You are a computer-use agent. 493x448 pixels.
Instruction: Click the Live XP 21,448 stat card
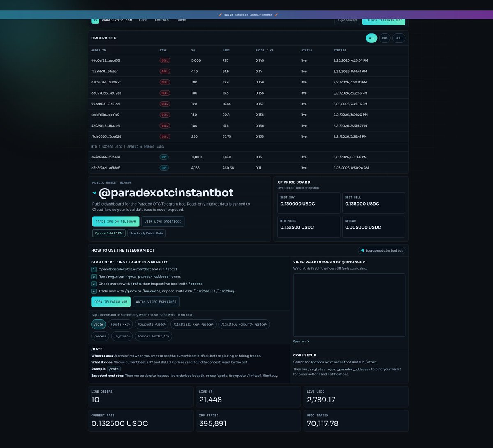pos(248,397)
